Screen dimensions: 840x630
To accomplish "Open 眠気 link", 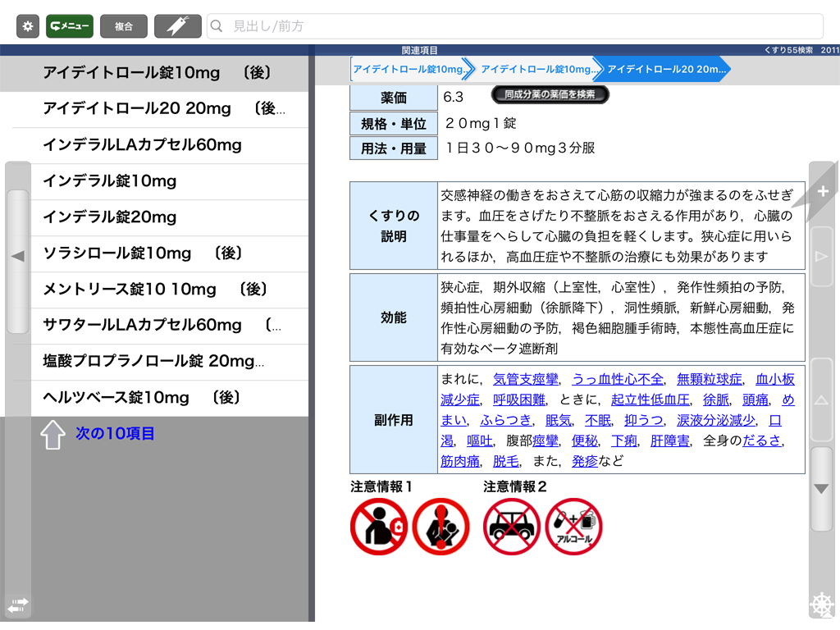I will tap(558, 420).
